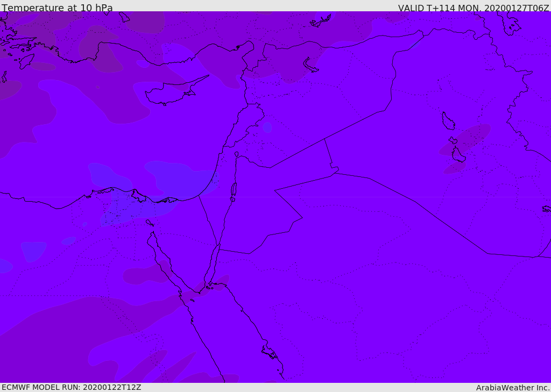
Task: Click the 'VALID T+114 MON. 20200127T06Z' label
Action: pos(474,8)
